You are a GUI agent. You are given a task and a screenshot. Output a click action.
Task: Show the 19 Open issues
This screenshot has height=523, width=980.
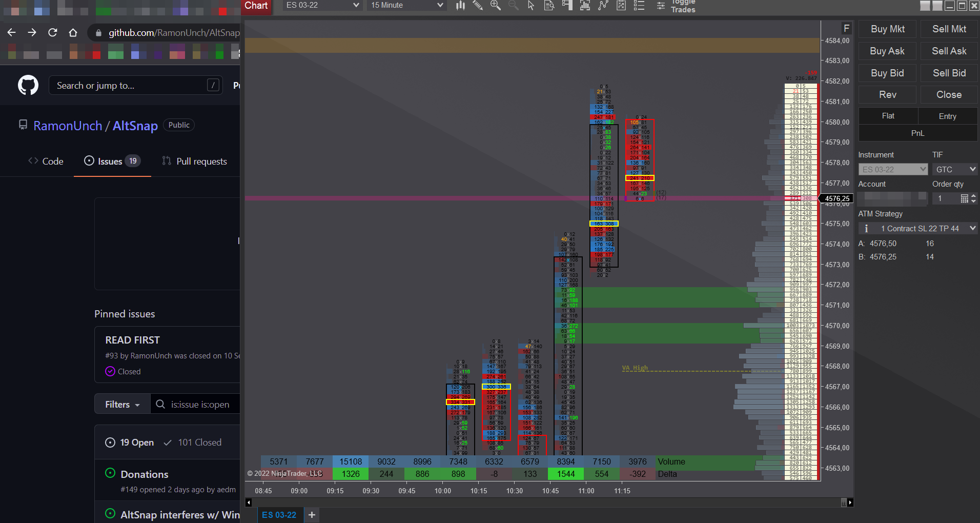coord(130,442)
